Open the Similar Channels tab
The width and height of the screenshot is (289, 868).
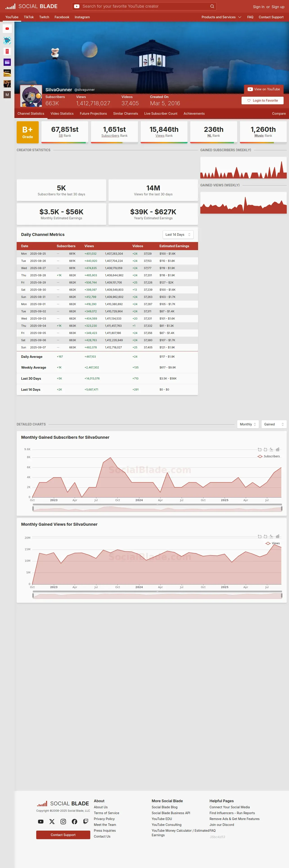[126, 114]
